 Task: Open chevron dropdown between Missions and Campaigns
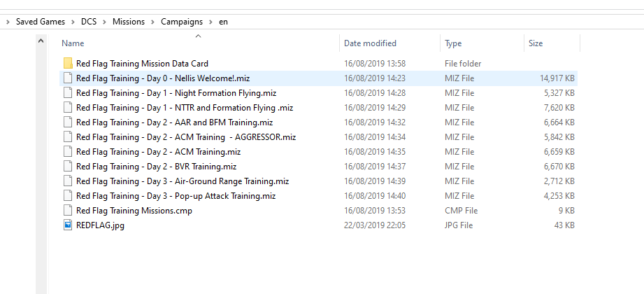coord(153,22)
